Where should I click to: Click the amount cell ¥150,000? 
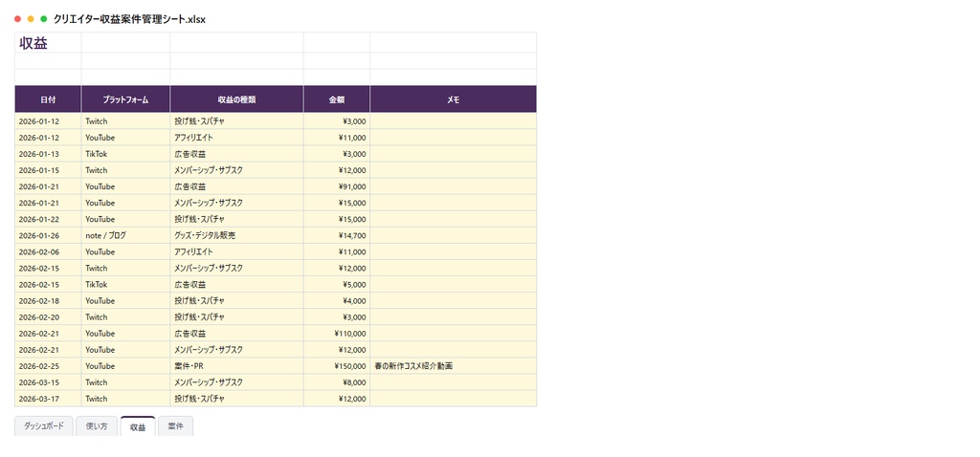coord(337,366)
